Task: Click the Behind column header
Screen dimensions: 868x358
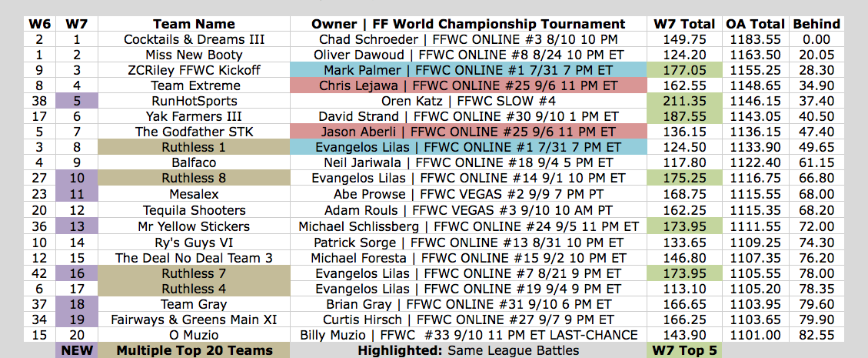Action: coord(816,24)
